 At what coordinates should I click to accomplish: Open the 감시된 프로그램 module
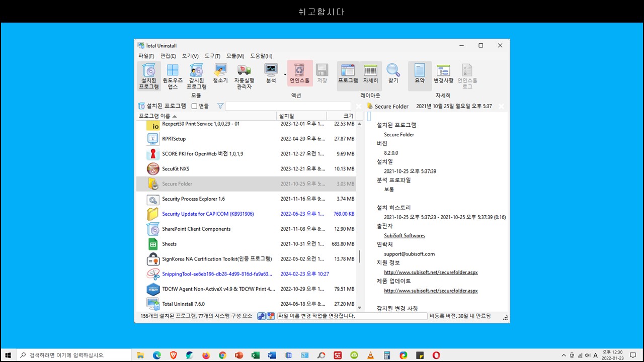[196, 76]
